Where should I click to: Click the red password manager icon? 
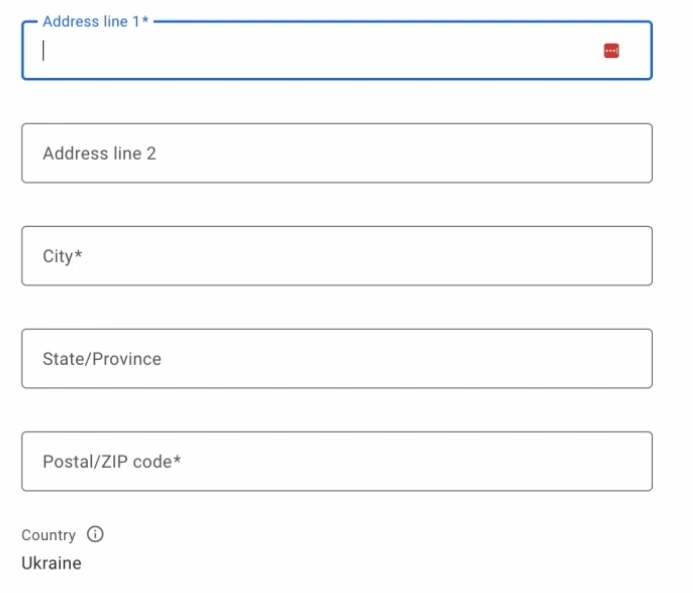[x=611, y=51]
